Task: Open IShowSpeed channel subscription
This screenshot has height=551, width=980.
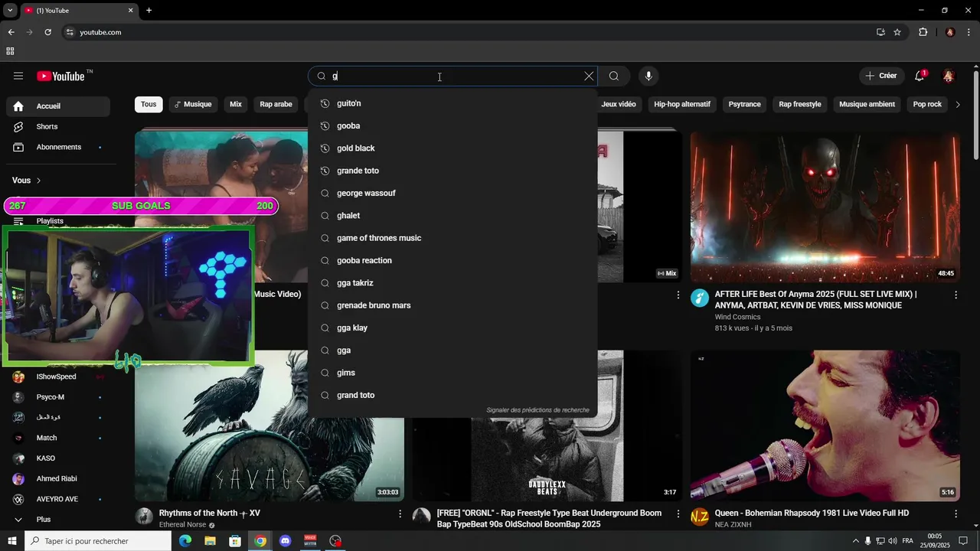Action: click(x=58, y=377)
